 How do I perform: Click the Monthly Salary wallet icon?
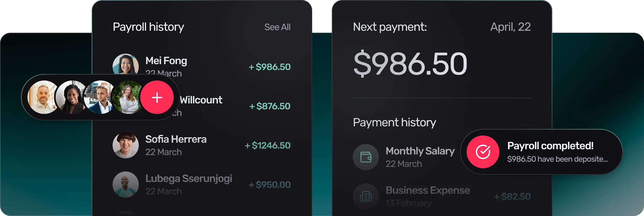pyautogui.click(x=365, y=157)
